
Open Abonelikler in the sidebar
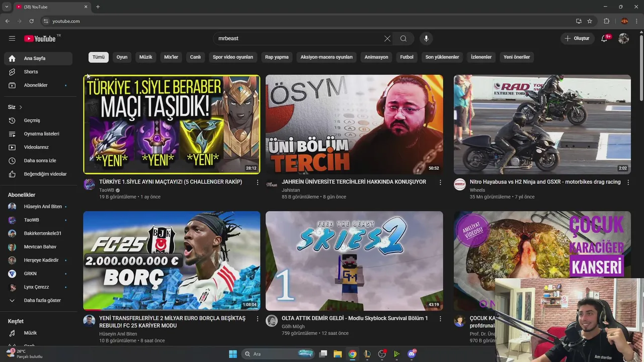tap(38, 85)
